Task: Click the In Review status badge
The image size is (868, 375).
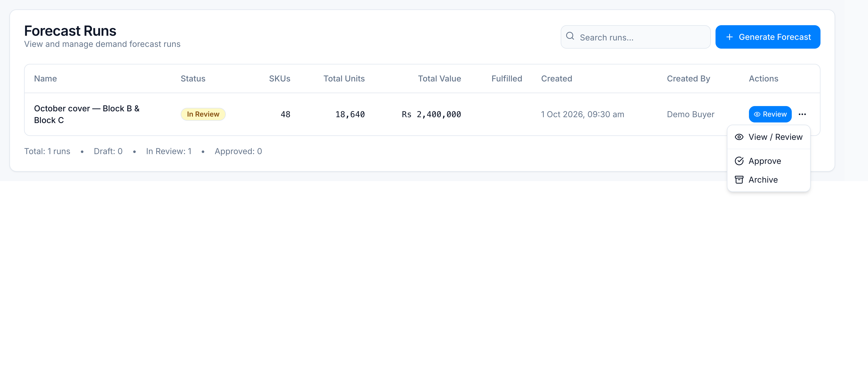Action: click(203, 114)
